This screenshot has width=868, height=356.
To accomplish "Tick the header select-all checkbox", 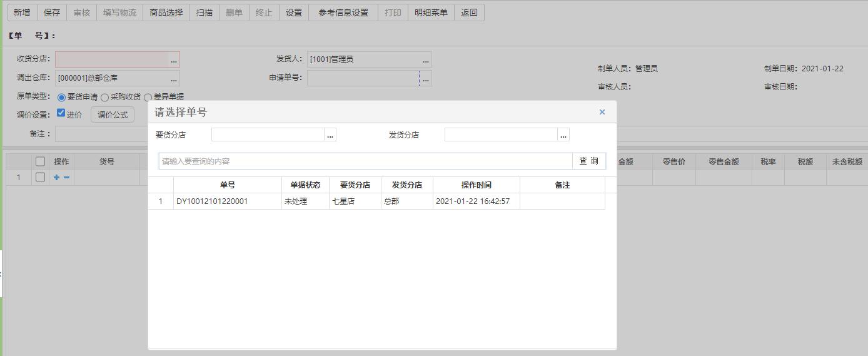I will tap(41, 161).
